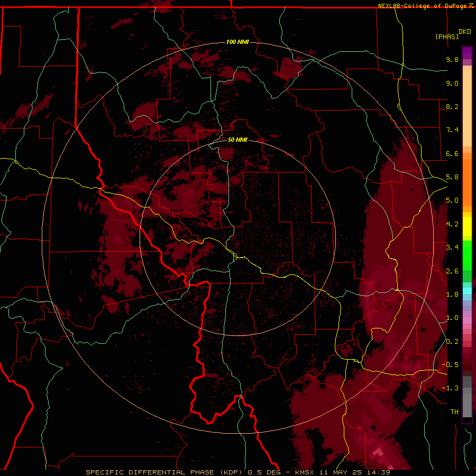Click the 7.4 value on the color scale

click(x=452, y=130)
